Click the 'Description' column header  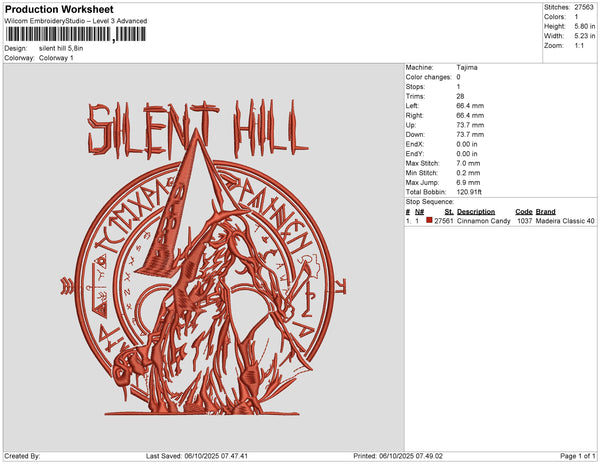coord(476,212)
